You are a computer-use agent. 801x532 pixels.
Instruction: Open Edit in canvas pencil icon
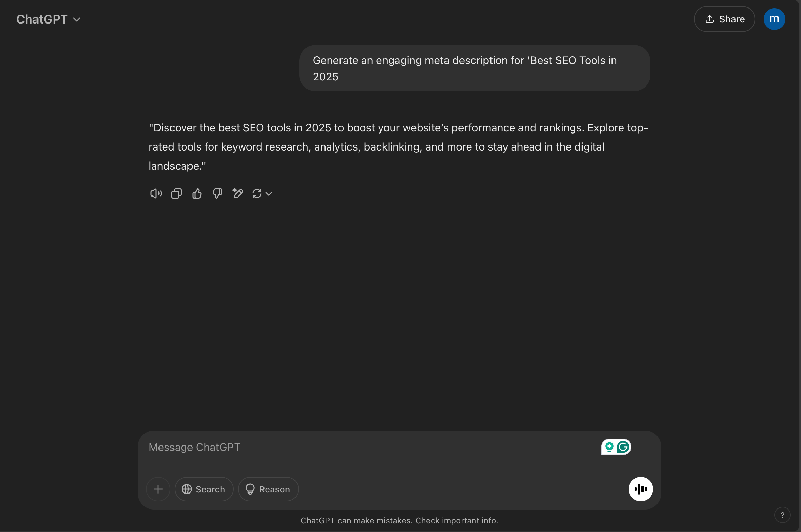coord(238,193)
